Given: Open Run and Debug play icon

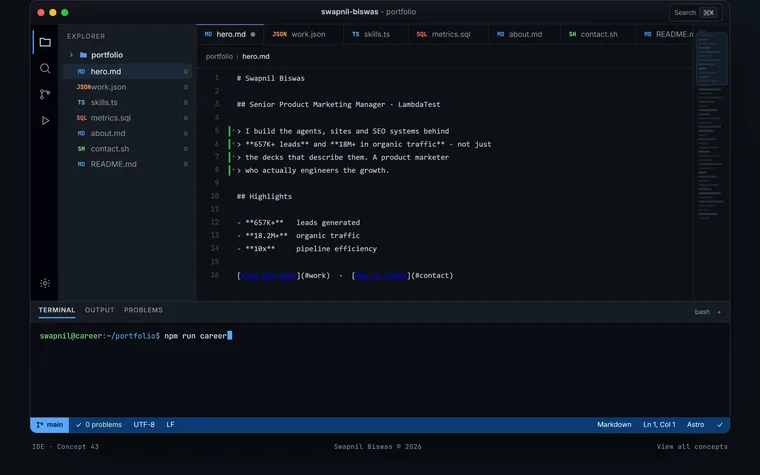Looking at the screenshot, I should pos(45,120).
